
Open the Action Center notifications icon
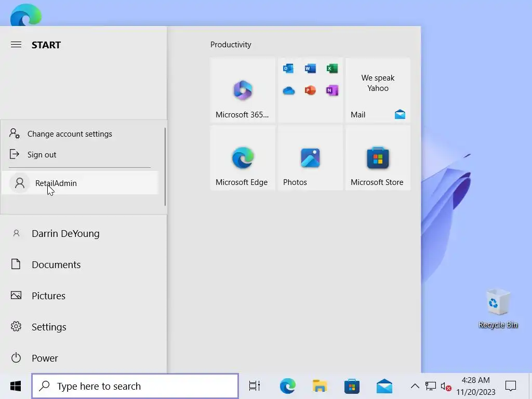click(x=511, y=386)
